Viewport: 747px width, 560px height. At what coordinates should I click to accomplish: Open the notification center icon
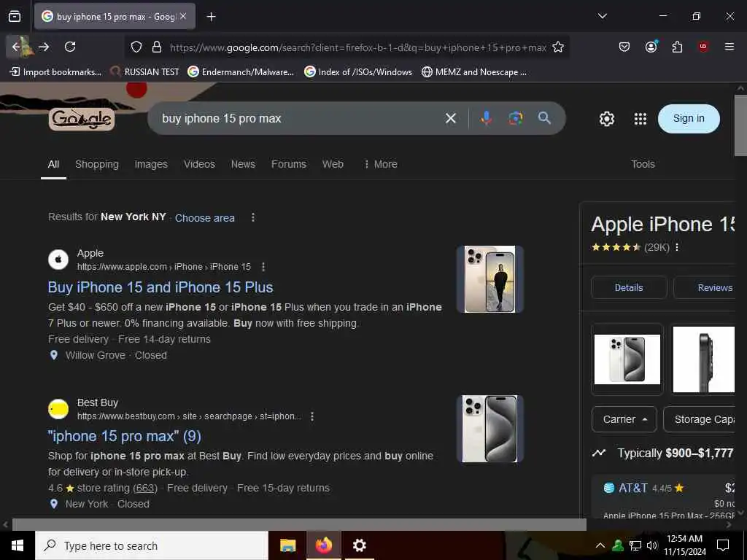point(723,545)
